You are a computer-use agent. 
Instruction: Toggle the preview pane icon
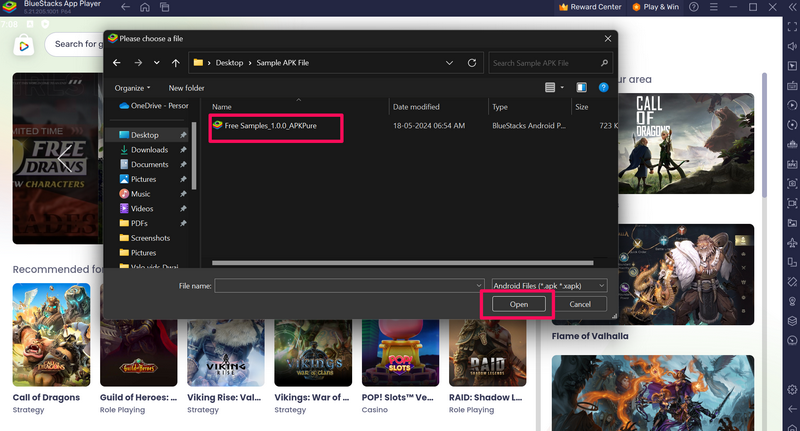click(x=583, y=88)
